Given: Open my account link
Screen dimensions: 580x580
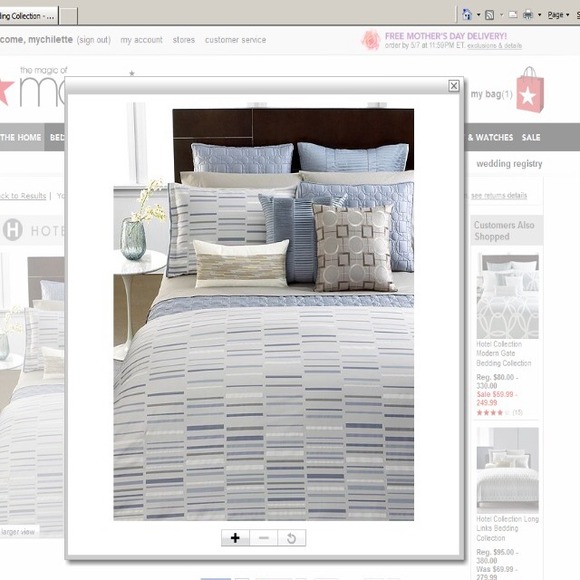Looking at the screenshot, I should 141,40.
